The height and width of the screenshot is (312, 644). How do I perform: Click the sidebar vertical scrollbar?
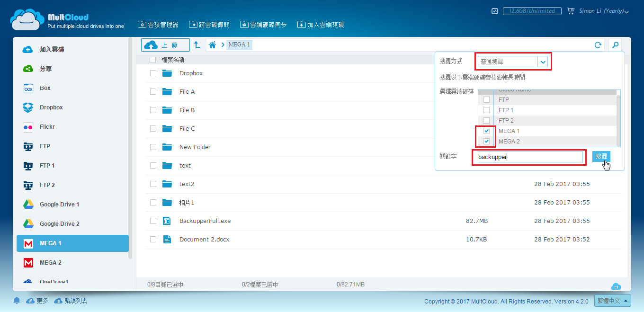[130, 148]
